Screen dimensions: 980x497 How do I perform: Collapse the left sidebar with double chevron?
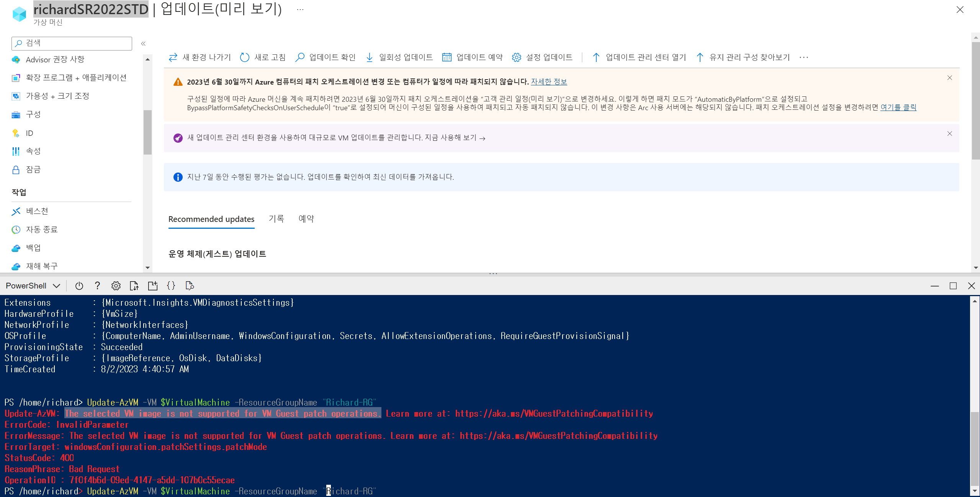pyautogui.click(x=143, y=44)
